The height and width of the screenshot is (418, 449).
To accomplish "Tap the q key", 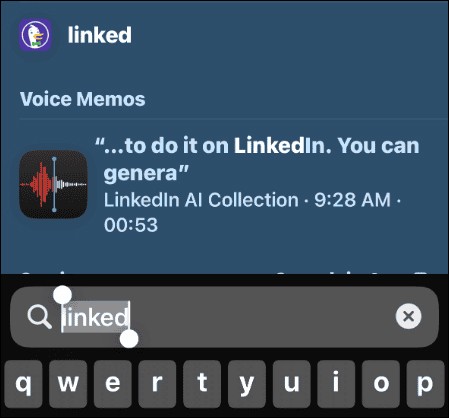I will point(24,384).
